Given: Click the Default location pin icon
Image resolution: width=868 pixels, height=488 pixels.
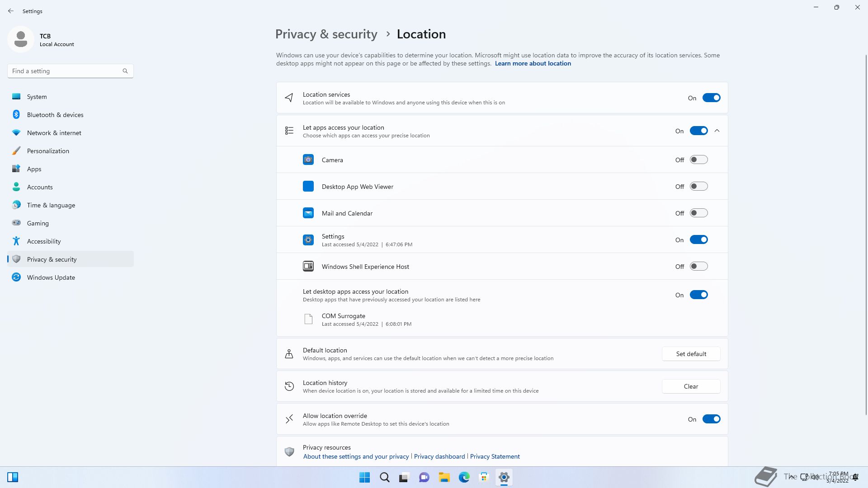Looking at the screenshot, I should point(289,354).
